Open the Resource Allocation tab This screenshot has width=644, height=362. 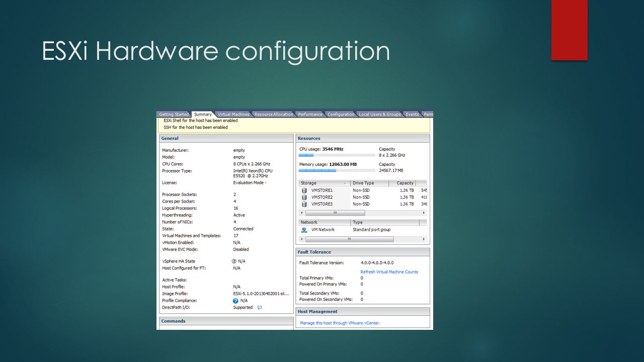[x=273, y=114]
